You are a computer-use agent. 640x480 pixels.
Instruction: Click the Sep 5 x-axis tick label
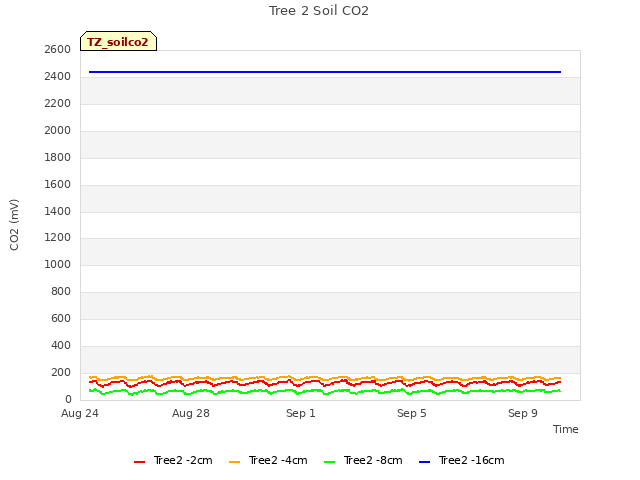click(412, 413)
